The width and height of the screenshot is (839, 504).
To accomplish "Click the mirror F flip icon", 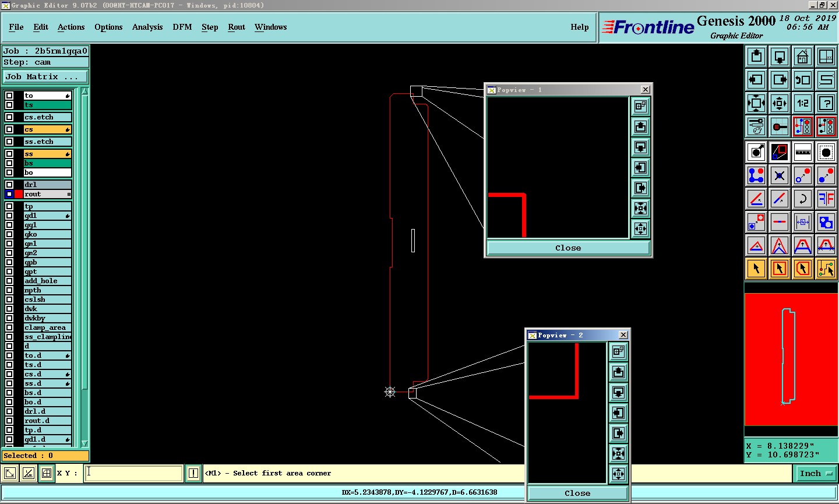I will pyautogui.click(x=826, y=199).
